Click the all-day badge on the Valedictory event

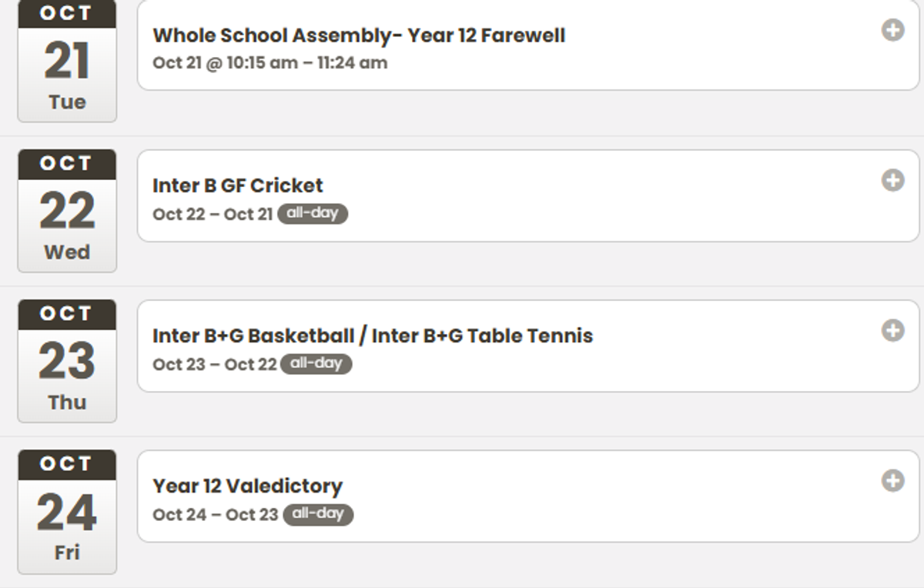[x=318, y=513]
